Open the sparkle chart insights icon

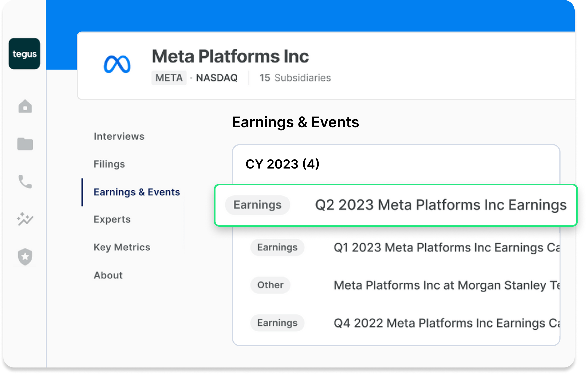click(25, 219)
